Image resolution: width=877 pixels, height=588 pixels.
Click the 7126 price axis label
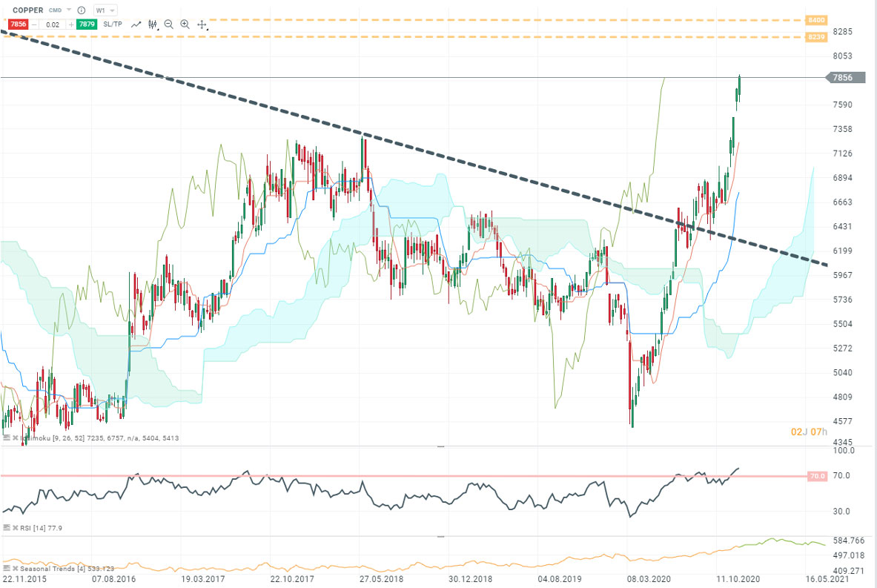842,153
